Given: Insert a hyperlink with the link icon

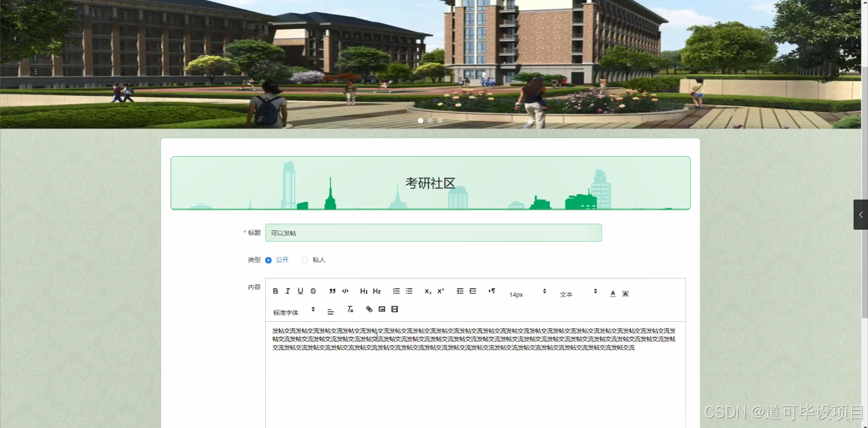Looking at the screenshot, I should click(x=370, y=309).
